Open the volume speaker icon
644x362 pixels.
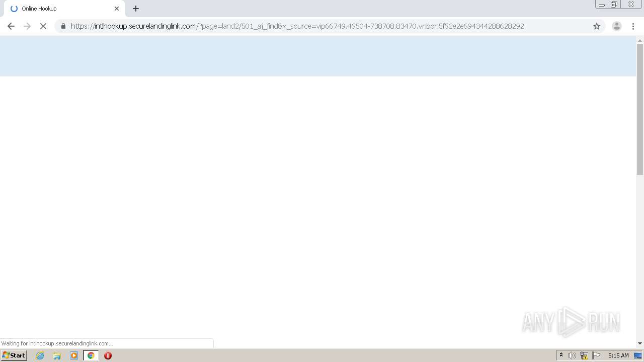(x=572, y=355)
